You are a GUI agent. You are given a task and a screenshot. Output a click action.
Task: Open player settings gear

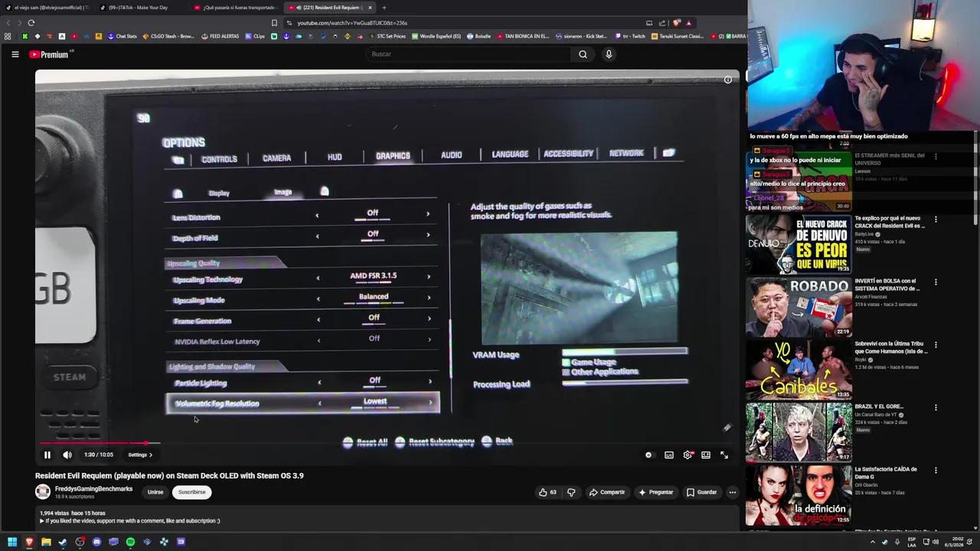click(688, 455)
